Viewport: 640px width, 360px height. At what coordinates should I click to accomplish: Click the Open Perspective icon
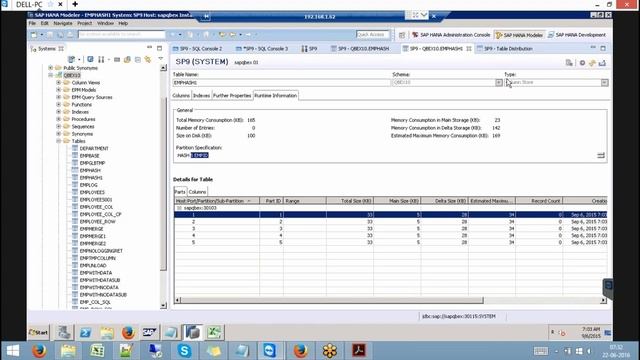tap(402, 35)
